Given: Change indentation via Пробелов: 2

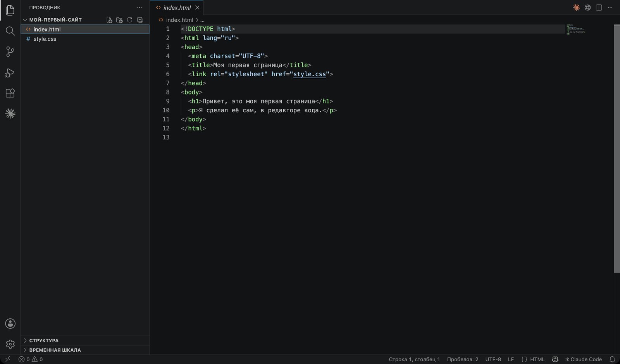Looking at the screenshot, I should click(463, 359).
